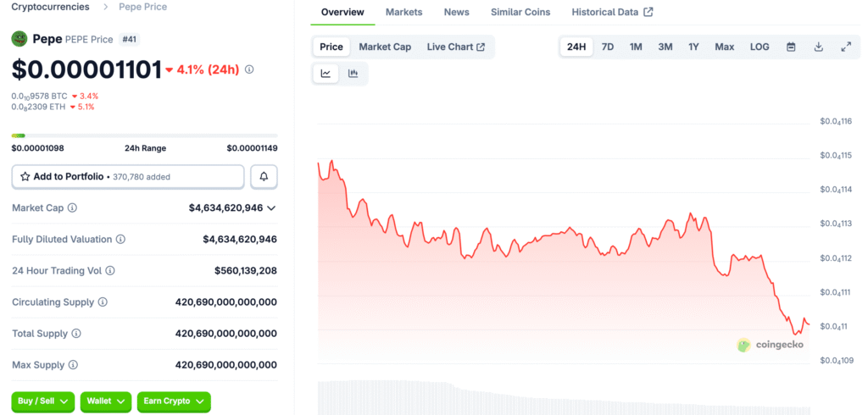This screenshot has height=415, width=868.
Task: Expand Market Cap details chevron
Action: 271,208
